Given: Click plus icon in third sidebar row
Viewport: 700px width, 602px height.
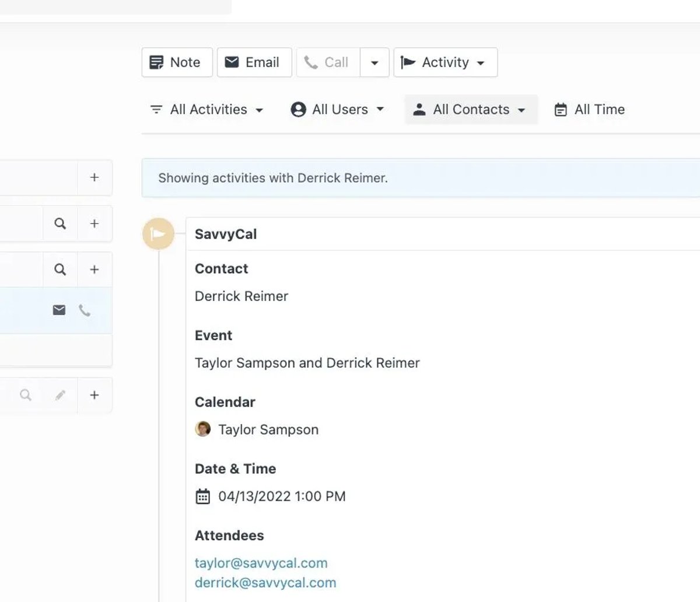Looking at the screenshot, I should [94, 269].
